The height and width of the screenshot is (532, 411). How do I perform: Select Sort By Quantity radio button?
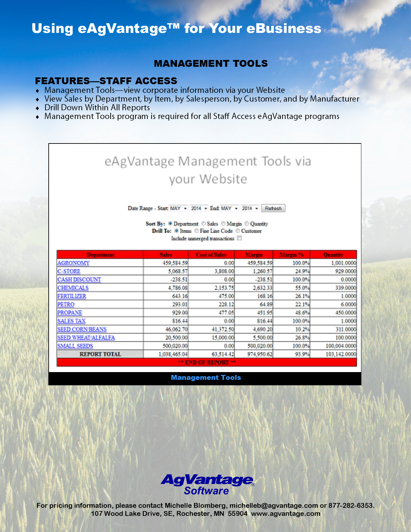247,223
